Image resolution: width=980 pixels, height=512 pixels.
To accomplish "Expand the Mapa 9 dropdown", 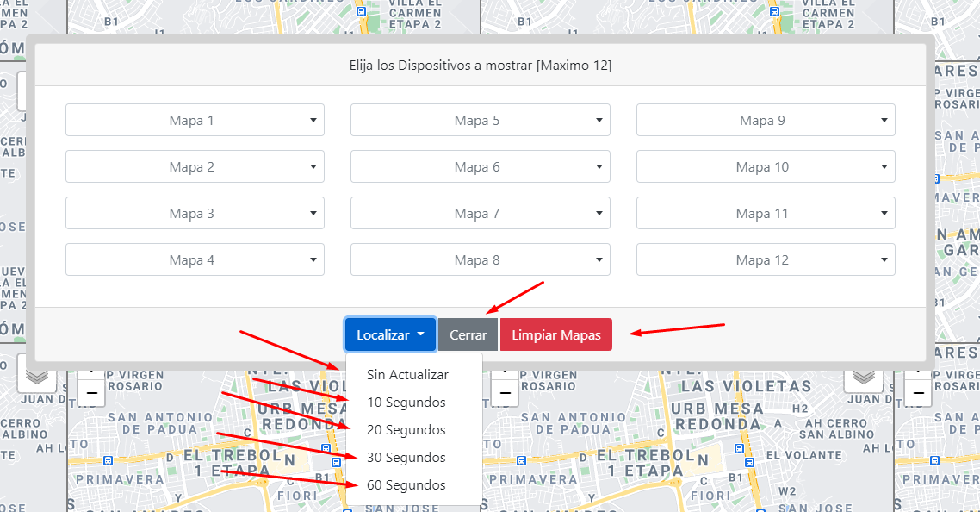I will (x=765, y=121).
